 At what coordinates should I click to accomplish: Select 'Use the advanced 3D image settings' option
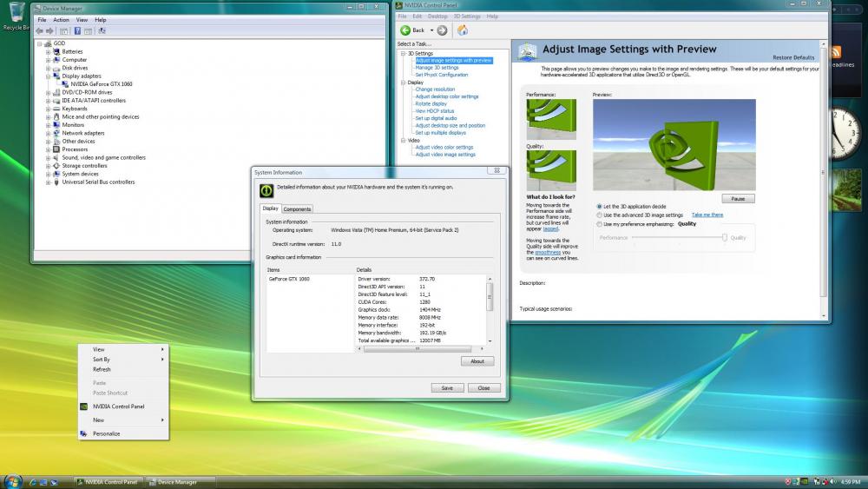pyautogui.click(x=600, y=215)
